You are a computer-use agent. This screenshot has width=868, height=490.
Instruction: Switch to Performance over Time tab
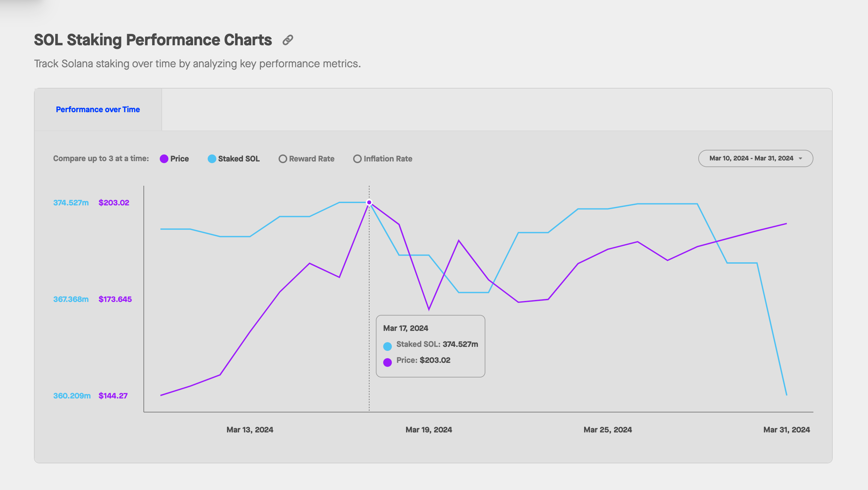pos(98,110)
